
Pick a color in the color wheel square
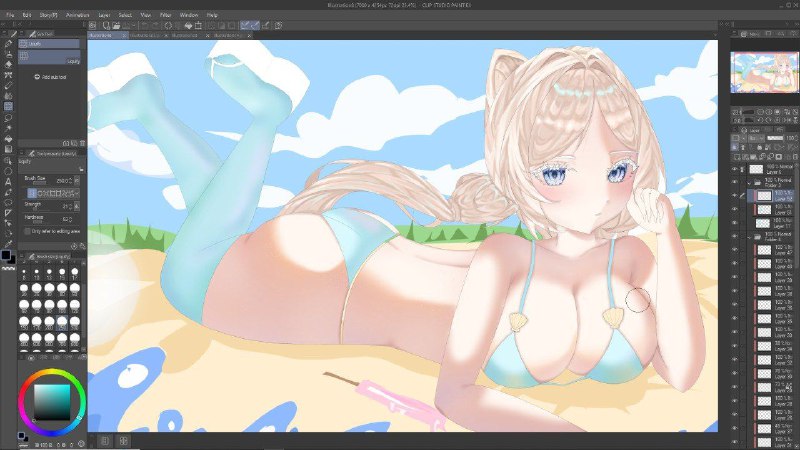click(x=52, y=402)
